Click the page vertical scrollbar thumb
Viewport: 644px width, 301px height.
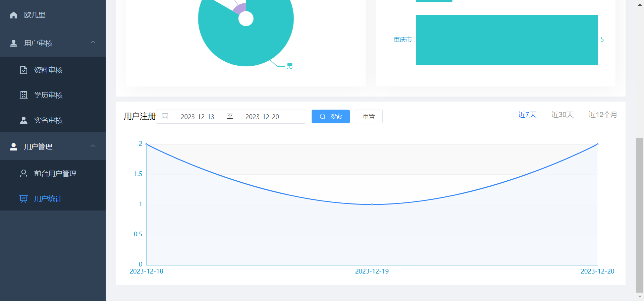click(x=640, y=215)
